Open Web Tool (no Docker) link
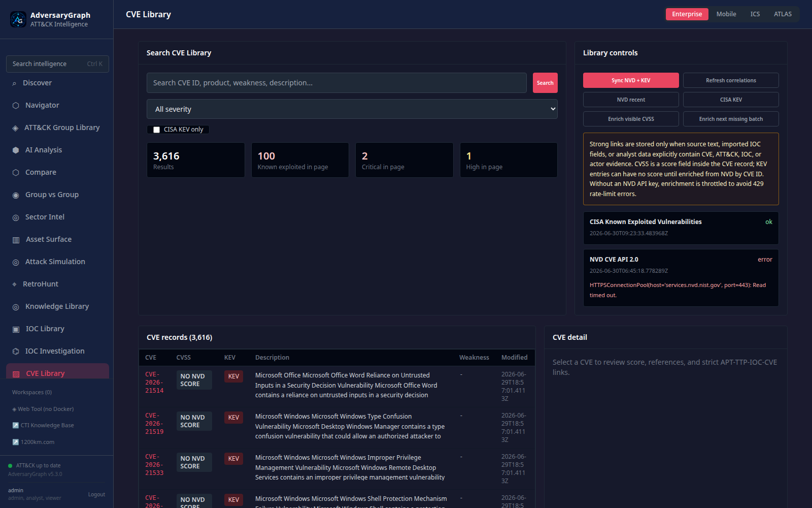812x508 pixels. coord(43,409)
